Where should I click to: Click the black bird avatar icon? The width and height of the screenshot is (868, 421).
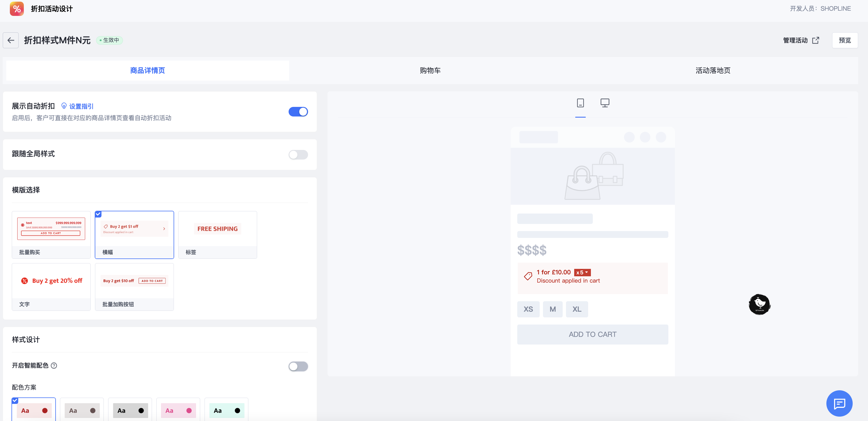(x=760, y=304)
